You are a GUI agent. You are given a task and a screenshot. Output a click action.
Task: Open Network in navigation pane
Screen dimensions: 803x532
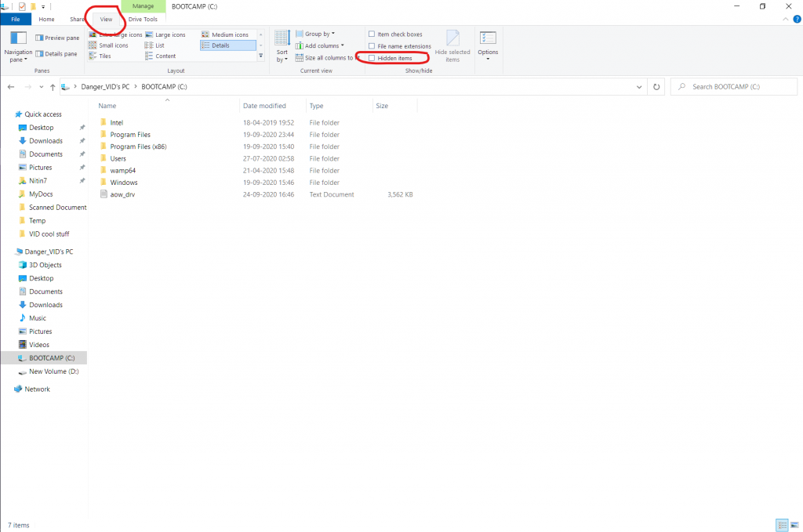[37, 389]
